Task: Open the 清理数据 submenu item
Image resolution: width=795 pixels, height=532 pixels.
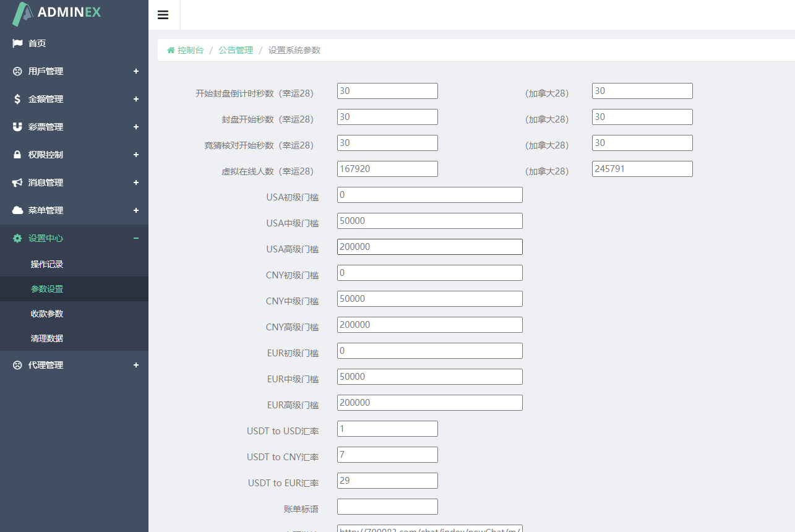Action: tap(47, 338)
